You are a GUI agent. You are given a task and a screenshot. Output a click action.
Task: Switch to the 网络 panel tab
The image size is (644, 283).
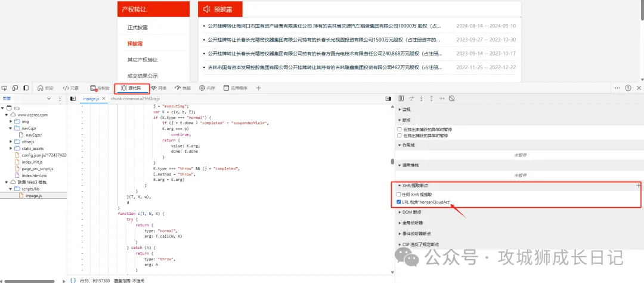tap(159, 88)
